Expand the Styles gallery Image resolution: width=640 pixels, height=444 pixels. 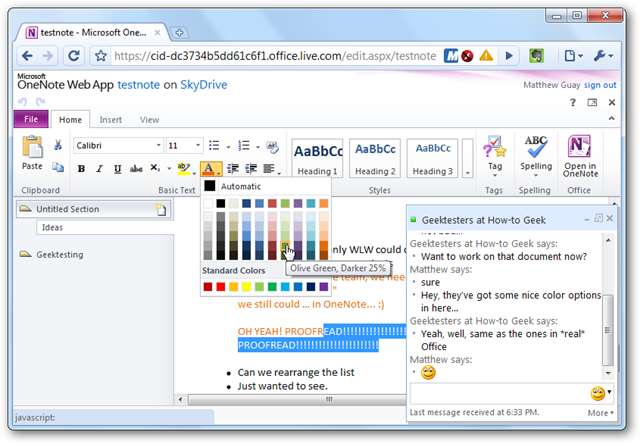pos(468,158)
